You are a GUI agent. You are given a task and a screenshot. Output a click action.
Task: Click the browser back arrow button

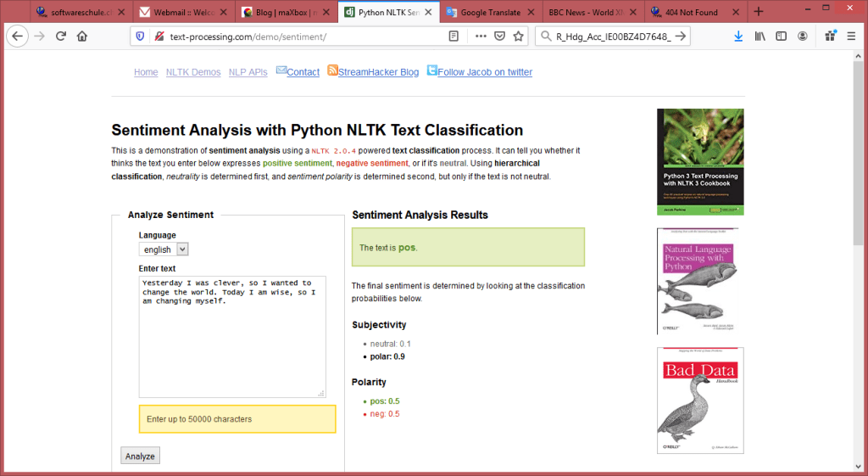click(18, 36)
